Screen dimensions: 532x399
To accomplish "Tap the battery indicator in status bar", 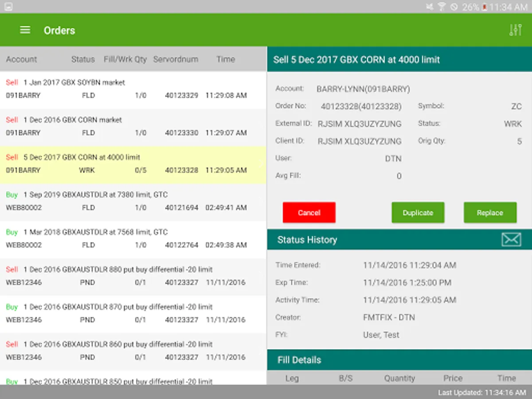I will click(x=485, y=7).
